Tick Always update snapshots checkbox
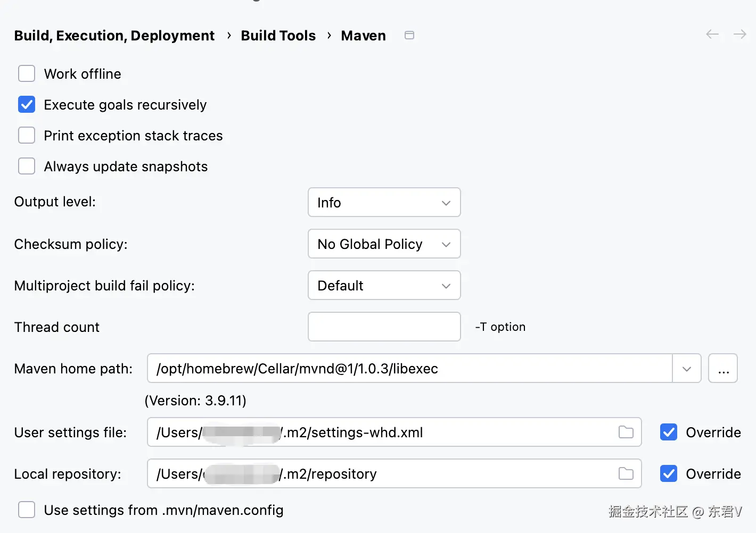 point(27,166)
